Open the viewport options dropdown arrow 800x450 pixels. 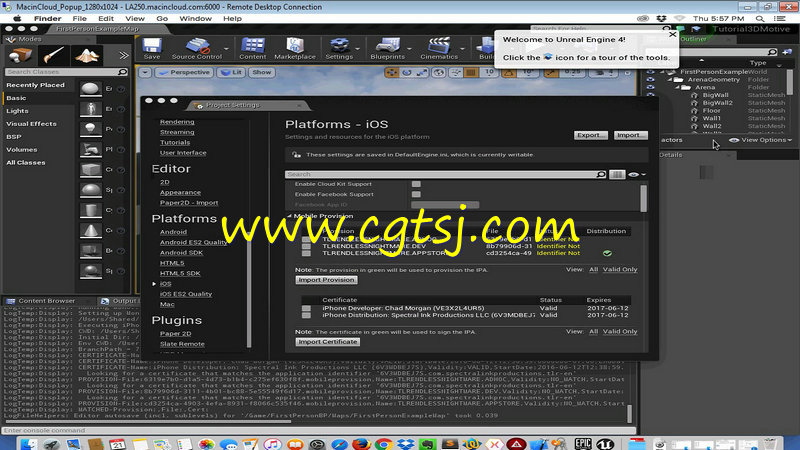tap(145, 72)
